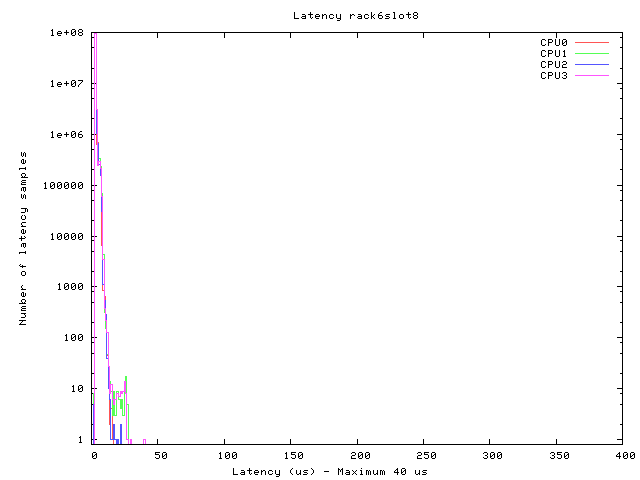Click the y-axis label '1e+07'
This screenshot has width=640, height=480.
[x=67, y=84]
